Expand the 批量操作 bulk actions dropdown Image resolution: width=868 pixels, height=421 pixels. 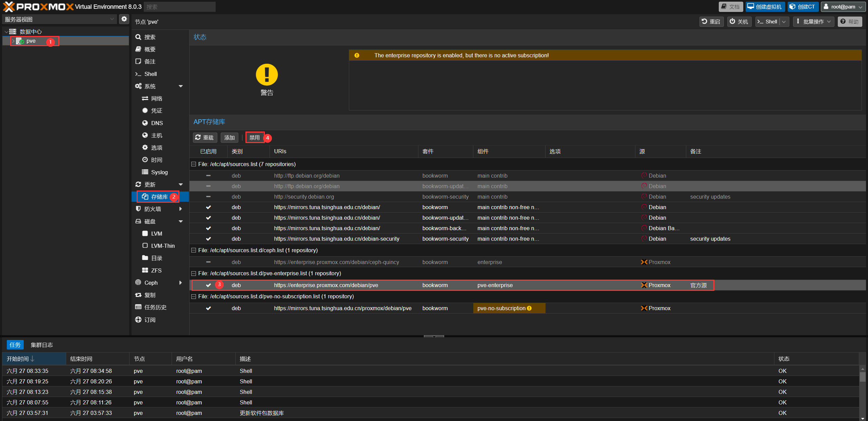click(814, 22)
